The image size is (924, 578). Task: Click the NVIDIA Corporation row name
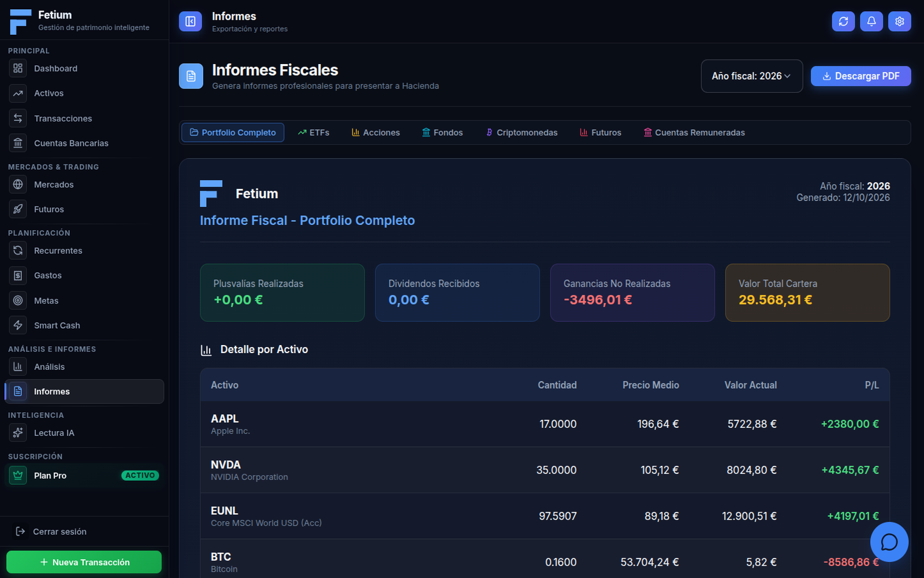(x=249, y=477)
